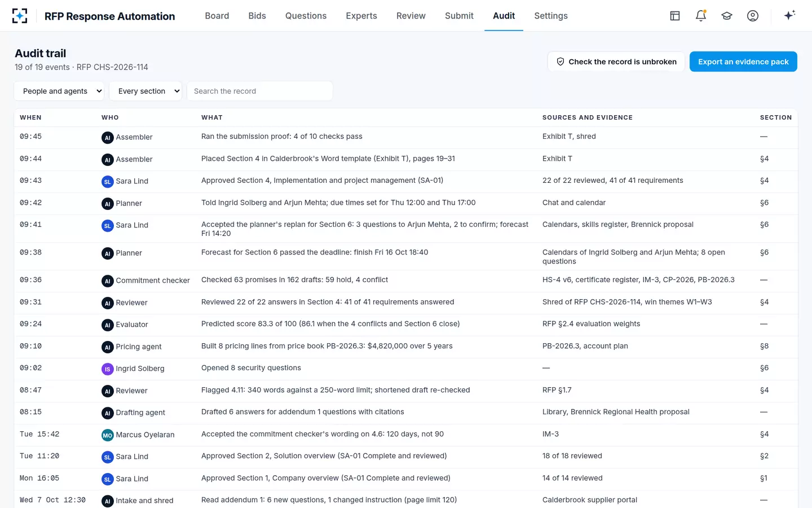Click the 'Tue 15:42' timestamp
The width and height of the screenshot is (812, 508).
pos(39,434)
